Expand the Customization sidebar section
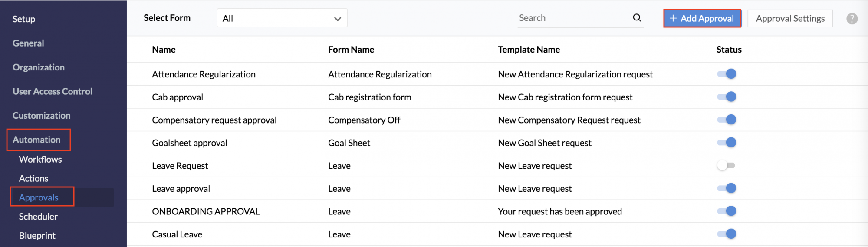This screenshot has width=868, height=247. (x=42, y=116)
